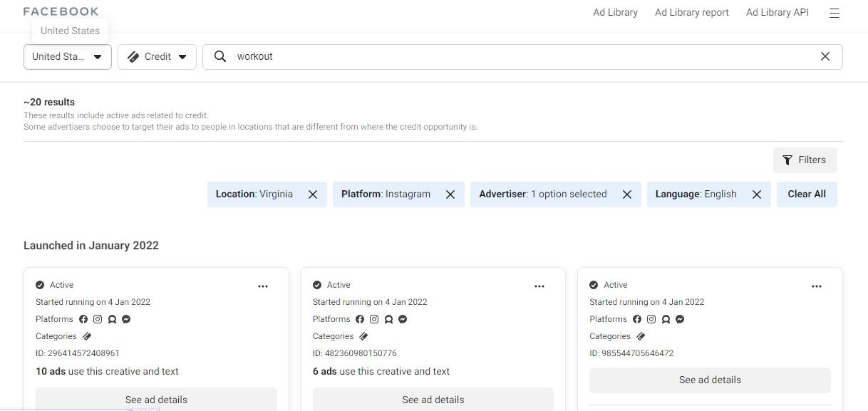Open the hamburger menu icon
868x411 pixels.
835,13
